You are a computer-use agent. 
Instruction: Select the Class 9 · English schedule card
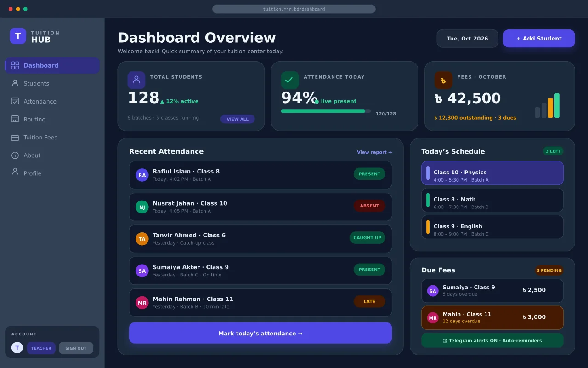pyautogui.click(x=492, y=227)
